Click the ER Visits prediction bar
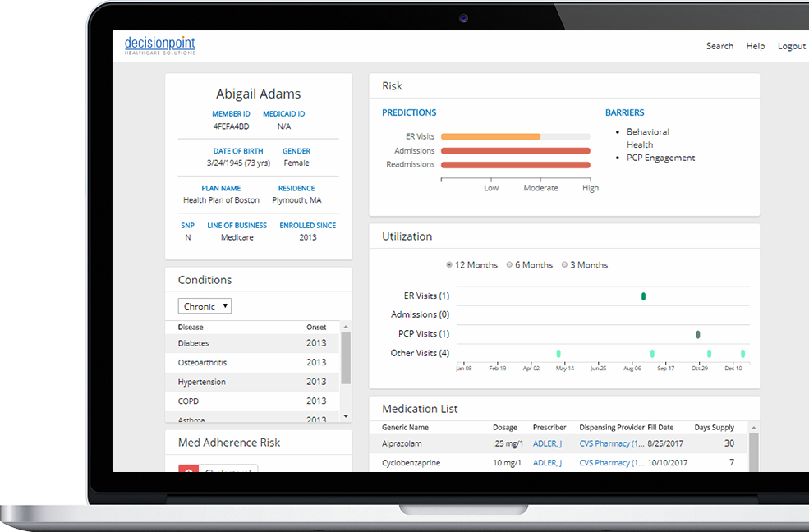The height and width of the screenshot is (532, 809). [516, 136]
